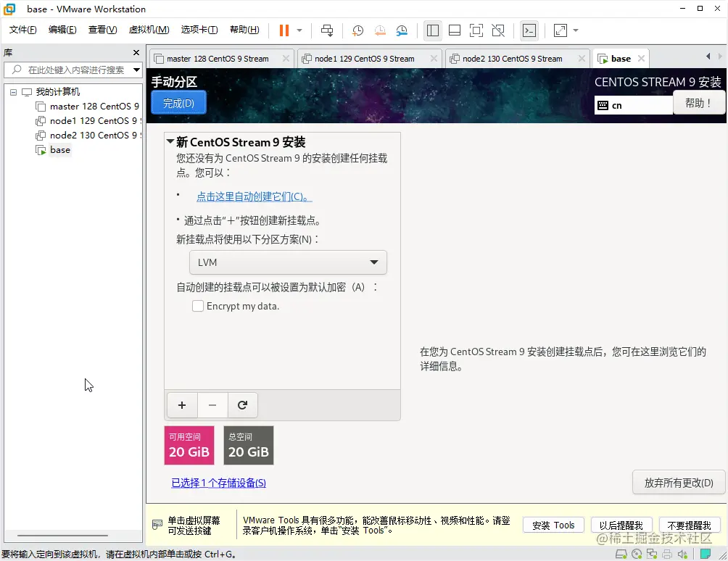Close the library panel
Image resolution: width=728 pixels, height=561 pixels.
click(136, 52)
